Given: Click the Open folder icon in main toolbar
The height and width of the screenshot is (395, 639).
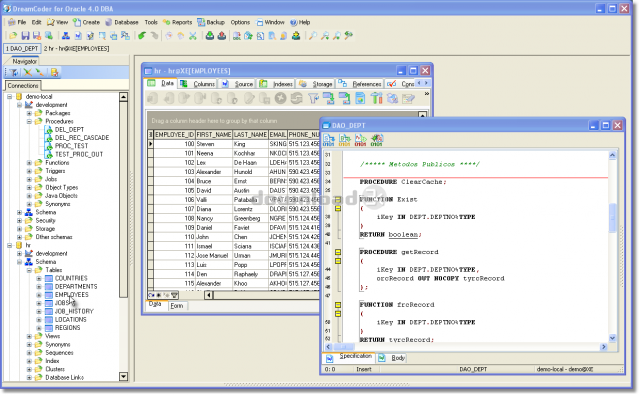Looking at the screenshot, I should (x=13, y=36).
